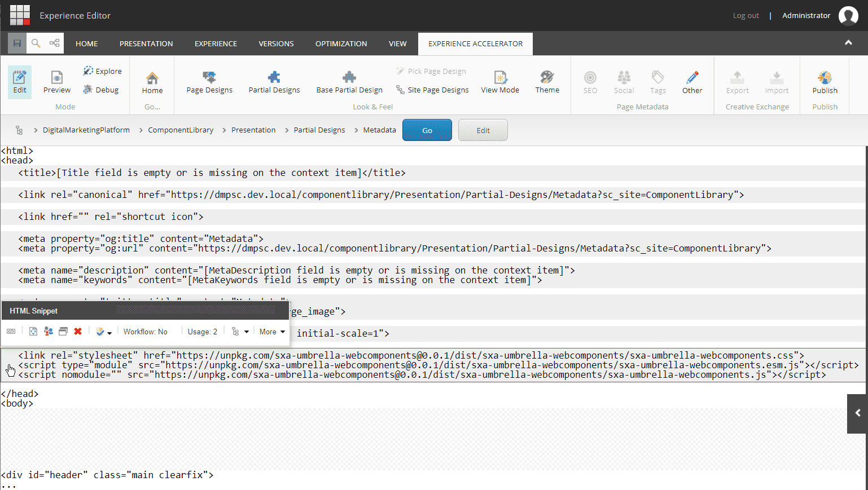Open the View Mode tool
Viewport: 868px width, 490px height.
click(499, 82)
